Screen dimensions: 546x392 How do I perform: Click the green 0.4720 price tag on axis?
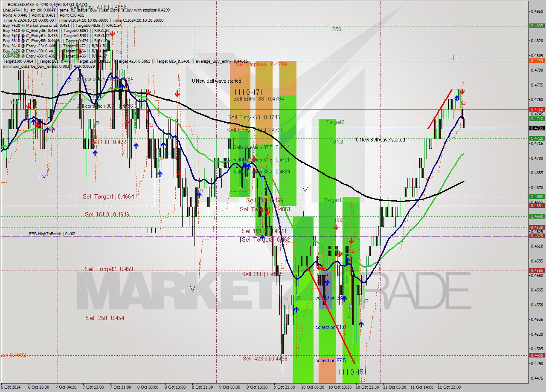(536, 138)
